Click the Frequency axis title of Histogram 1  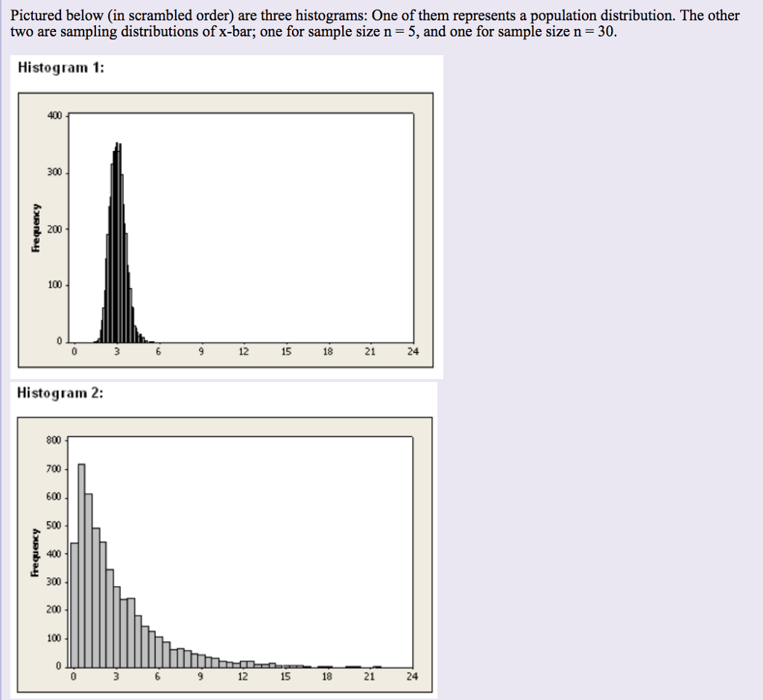point(35,228)
